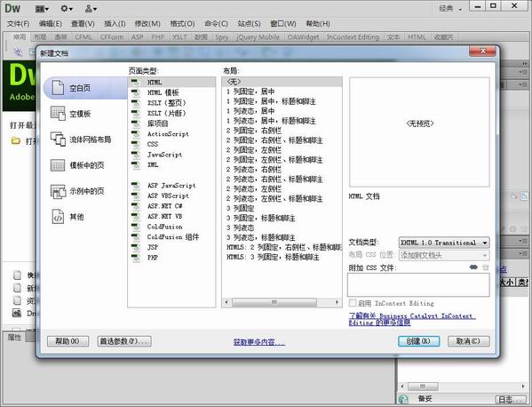The image size is (532, 407).
Task: Open the 查看(V) menu
Action: [x=83, y=24]
